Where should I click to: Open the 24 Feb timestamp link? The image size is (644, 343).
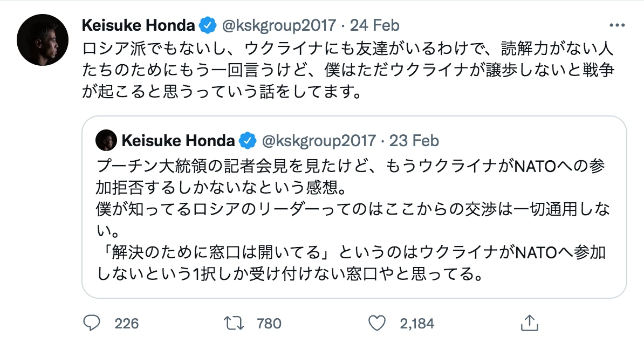click(x=375, y=25)
